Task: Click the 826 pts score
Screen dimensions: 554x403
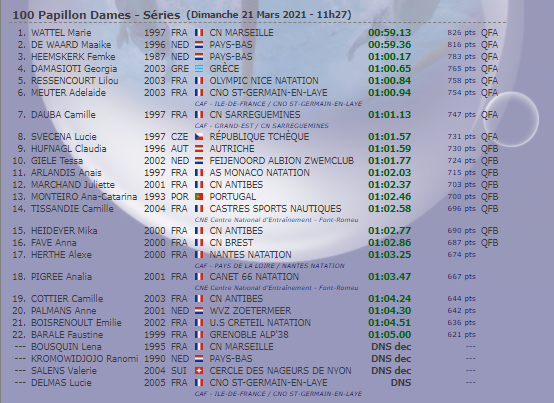Action: coord(461,33)
